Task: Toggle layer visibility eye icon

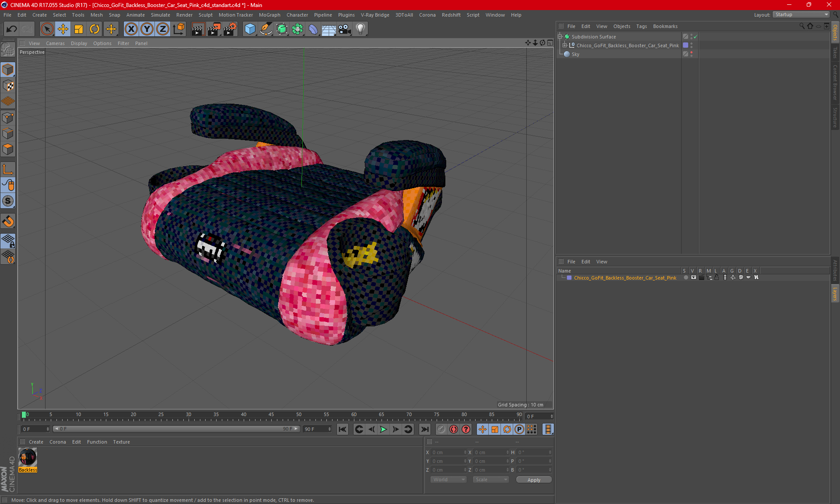Action: point(693,277)
